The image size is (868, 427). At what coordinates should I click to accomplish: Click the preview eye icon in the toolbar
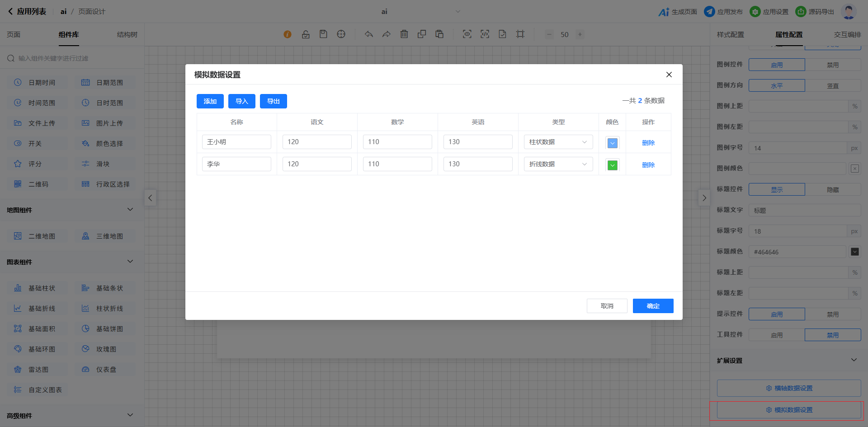[467, 34]
